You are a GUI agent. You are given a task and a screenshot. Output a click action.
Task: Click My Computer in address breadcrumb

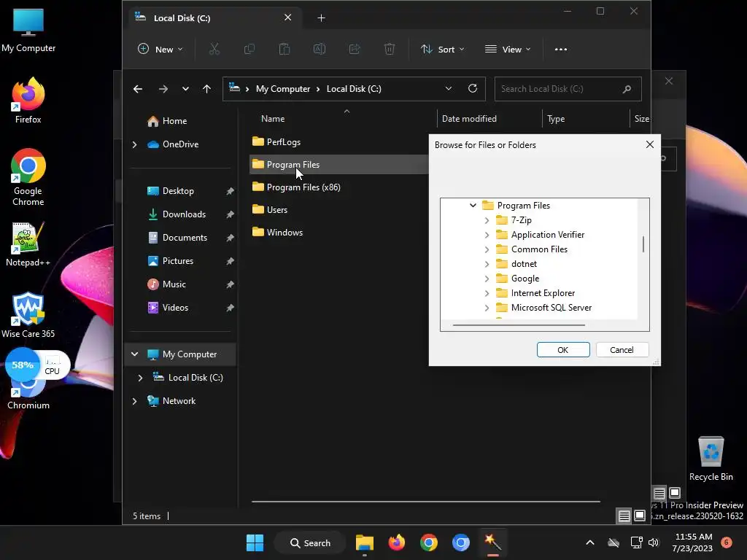283,89
